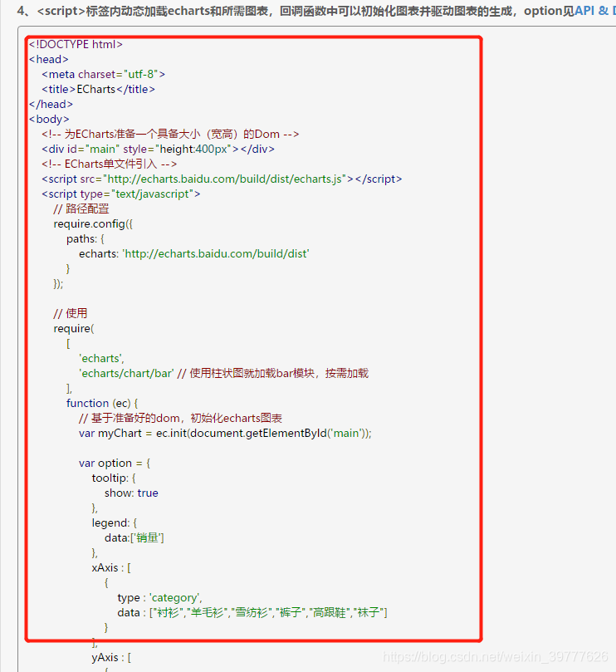The image size is (616, 672).
Task: Click the script type="text/javascript" line
Action: [121, 194]
